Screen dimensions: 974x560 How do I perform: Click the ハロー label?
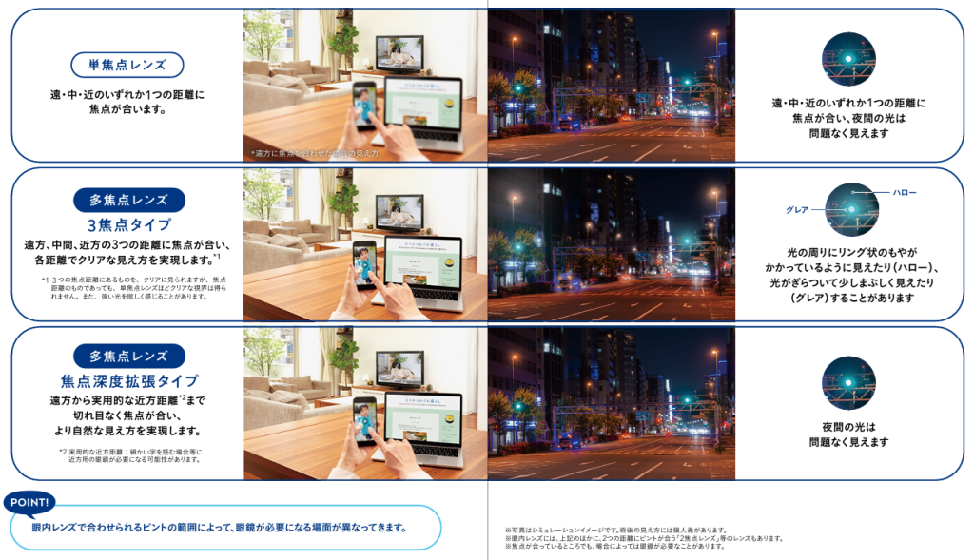point(904,193)
